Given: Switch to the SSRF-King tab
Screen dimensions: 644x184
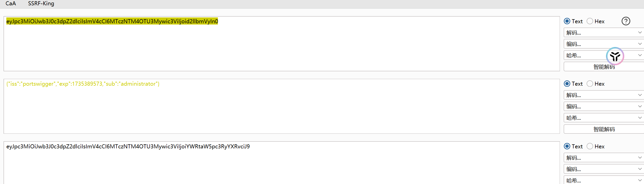Looking at the screenshot, I should (x=41, y=4).
